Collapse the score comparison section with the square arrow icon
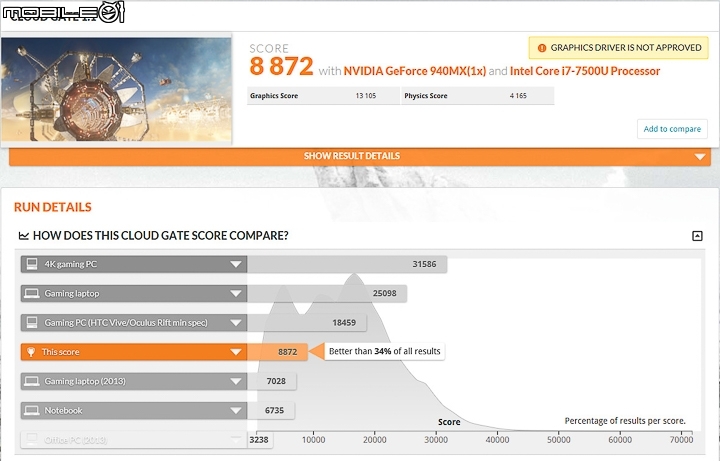Image resolution: width=720 pixels, height=461 pixels. coord(697,236)
